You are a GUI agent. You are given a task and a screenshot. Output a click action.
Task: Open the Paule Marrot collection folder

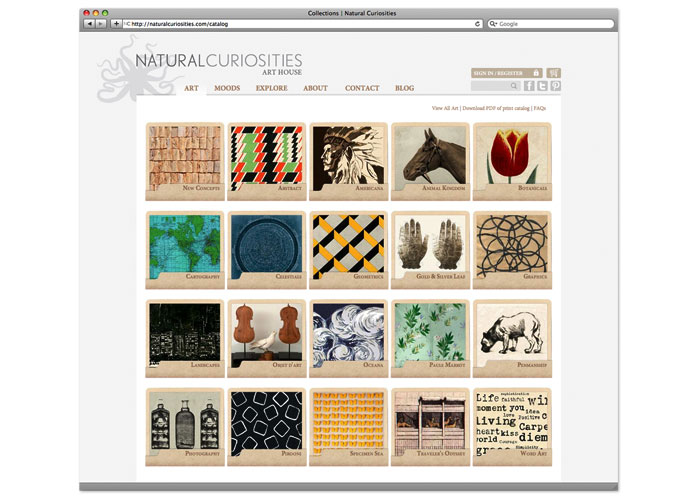[430, 338]
